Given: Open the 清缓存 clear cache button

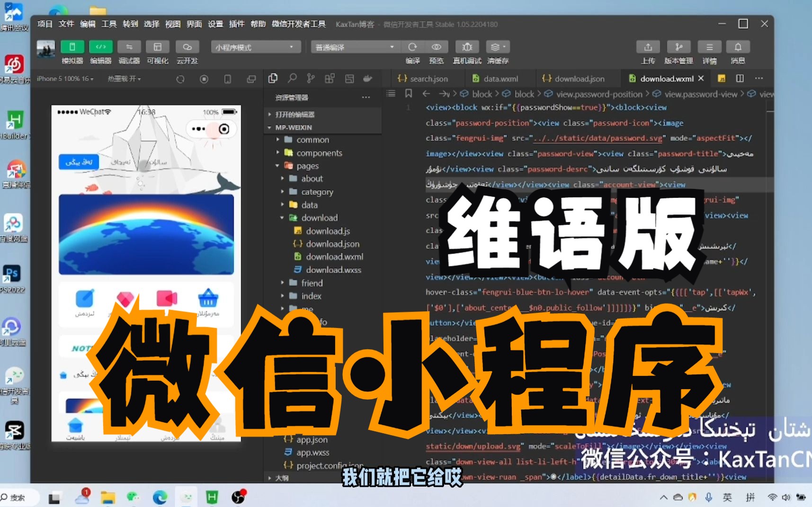Looking at the screenshot, I should point(498,47).
